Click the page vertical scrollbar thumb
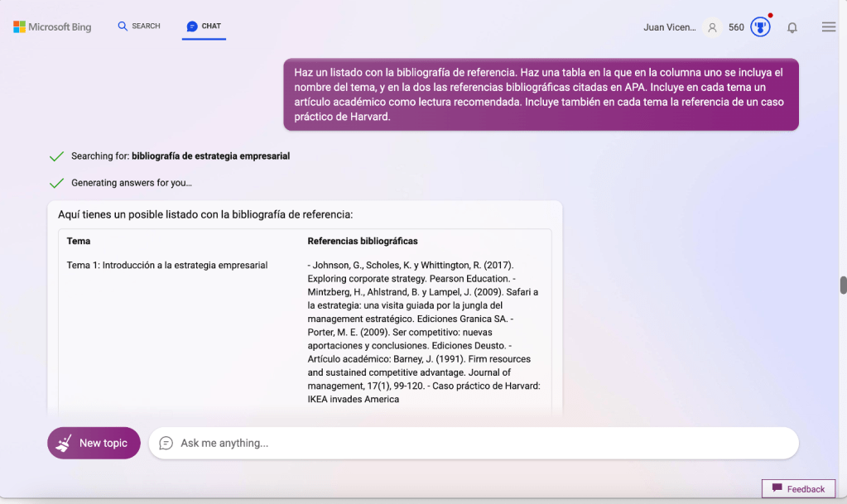Image resolution: width=847 pixels, height=504 pixels. 843,286
